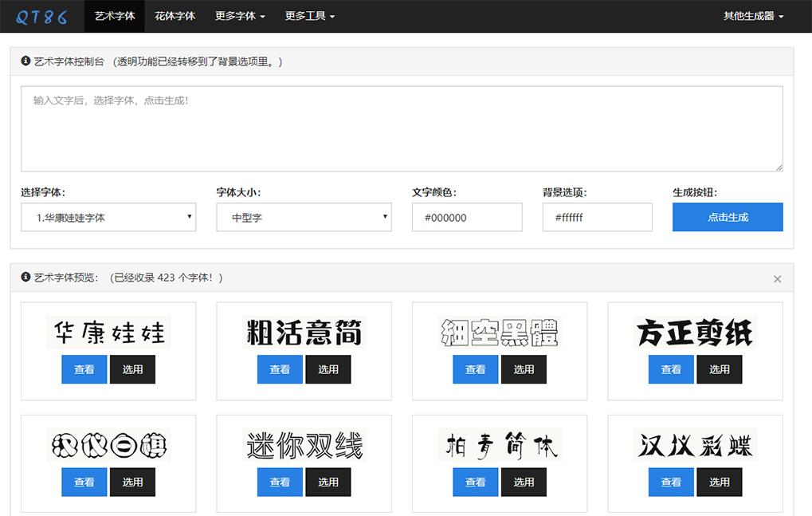The width and height of the screenshot is (812, 516).
Task: Click the QT86 site logo
Action: 41,17
